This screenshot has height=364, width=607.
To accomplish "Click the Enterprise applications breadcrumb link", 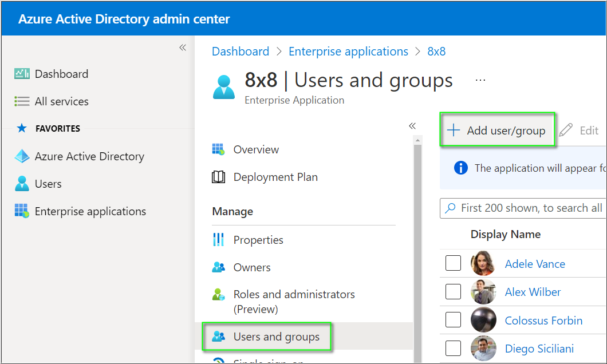I will (x=348, y=52).
